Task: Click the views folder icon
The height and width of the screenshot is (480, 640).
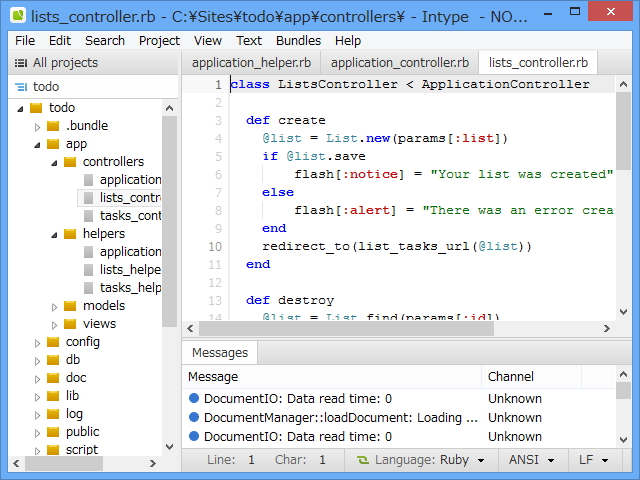Action: [70, 324]
